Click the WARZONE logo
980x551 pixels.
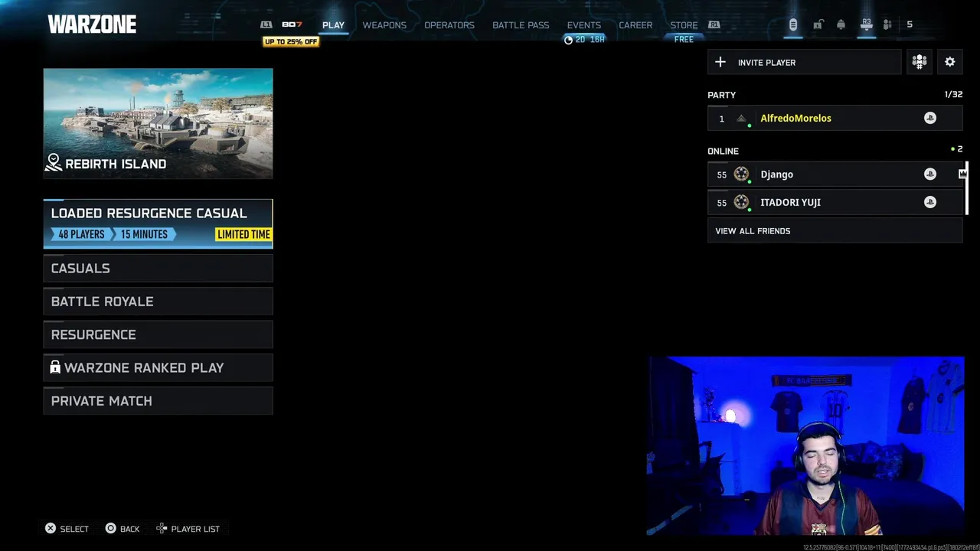92,24
